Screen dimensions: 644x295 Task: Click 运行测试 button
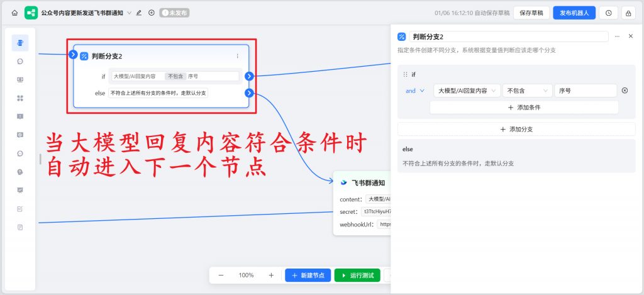[x=357, y=276]
